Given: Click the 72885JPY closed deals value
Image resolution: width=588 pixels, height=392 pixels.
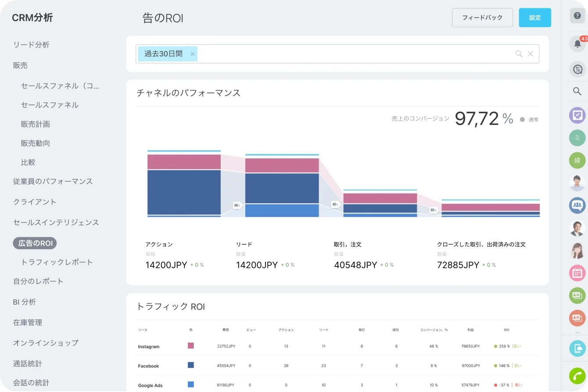Looking at the screenshot, I should coord(458,265).
